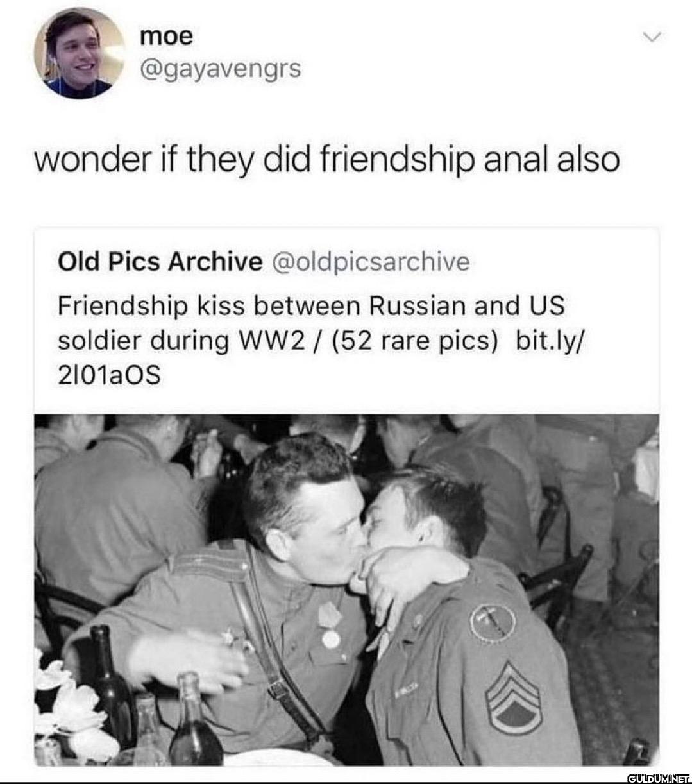Click the "(52 rare pics)" text
This screenshot has height=784, width=692.
(x=415, y=341)
